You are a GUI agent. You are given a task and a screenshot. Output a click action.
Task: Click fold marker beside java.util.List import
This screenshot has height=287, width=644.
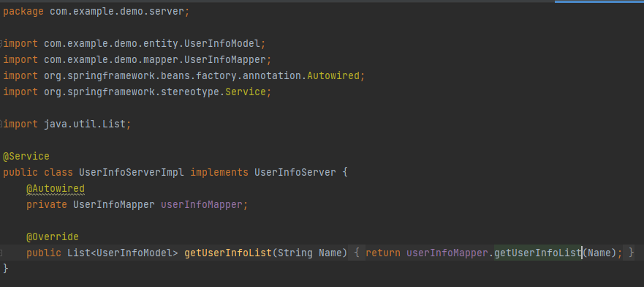[1, 123]
